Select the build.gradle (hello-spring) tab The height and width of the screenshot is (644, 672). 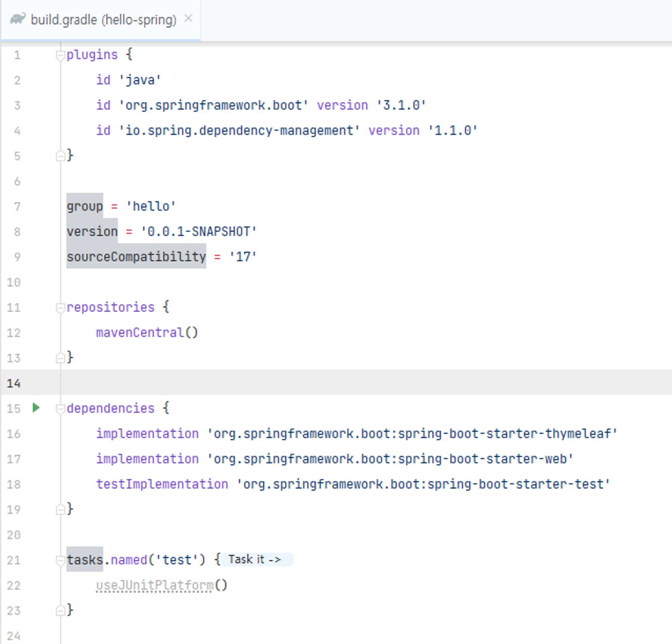(103, 20)
